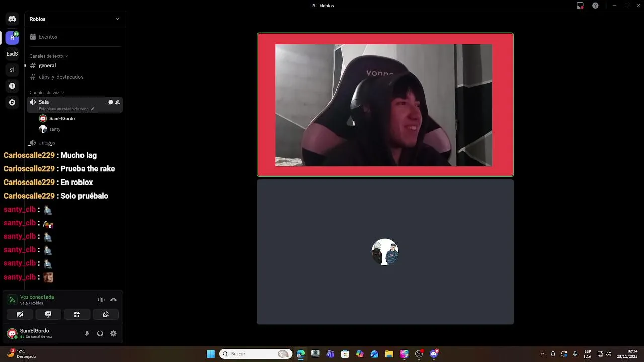Open the general text channel
The width and height of the screenshot is (644, 362).
click(x=74, y=66)
